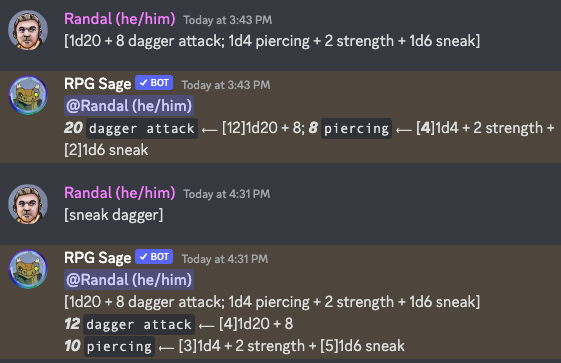This screenshot has height=363, width=561.
Task: Select the @Randal (he/him) mention in the 3:43 PM reply
Action: coord(129,106)
